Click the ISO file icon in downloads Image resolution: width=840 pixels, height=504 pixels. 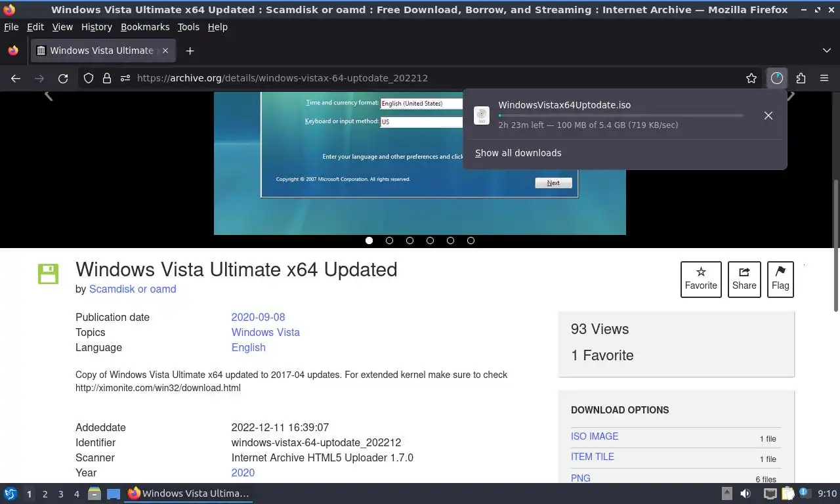coord(482,115)
